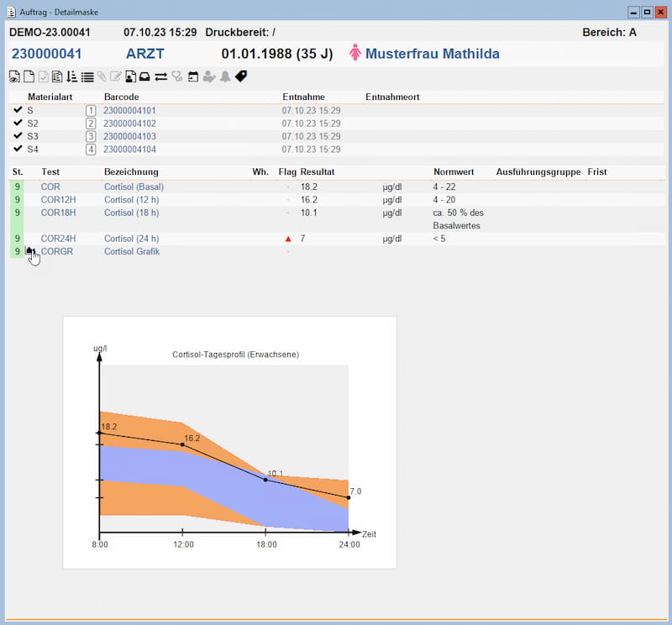672x625 pixels.
Task: Click the result value 18.2 in table
Action: coord(308,186)
